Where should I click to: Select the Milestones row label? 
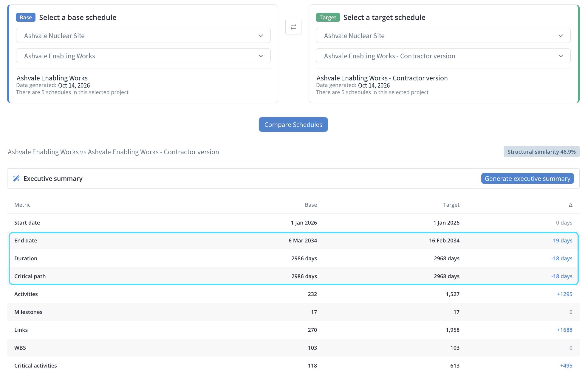click(28, 312)
